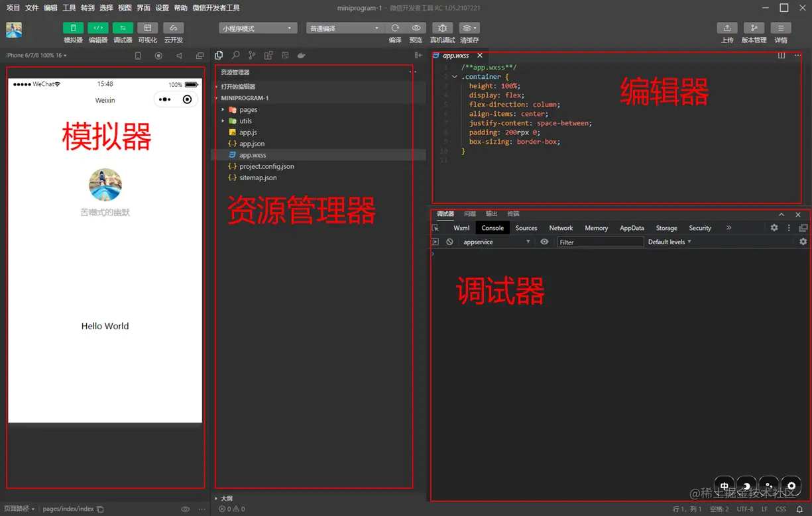Toggle the 模拟器 simulator panel button

tap(73, 28)
